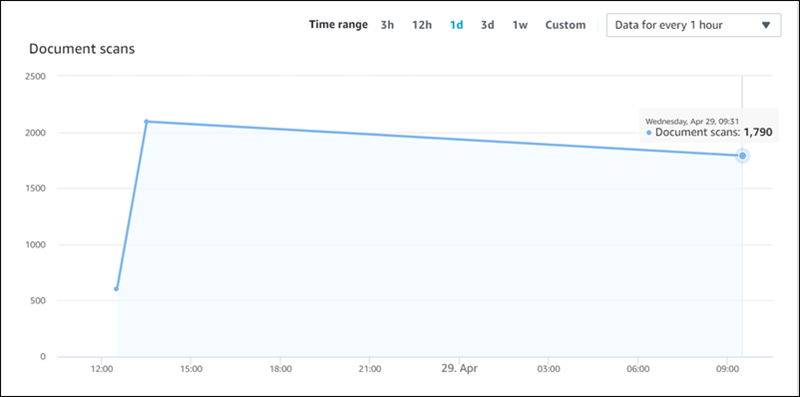
Task: Click the dropdown arrow of data interval selector
Action: click(765, 25)
